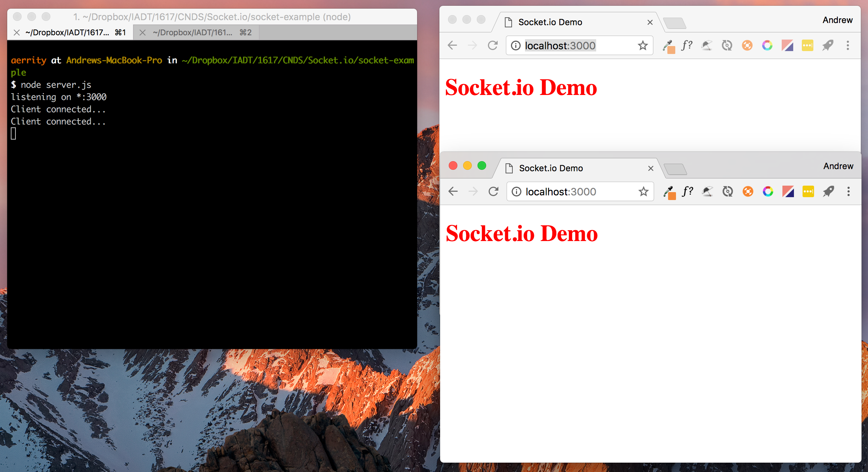This screenshot has height=472, width=868.
Task: Open the Andrew profile switcher in front browser
Action: pos(838,166)
